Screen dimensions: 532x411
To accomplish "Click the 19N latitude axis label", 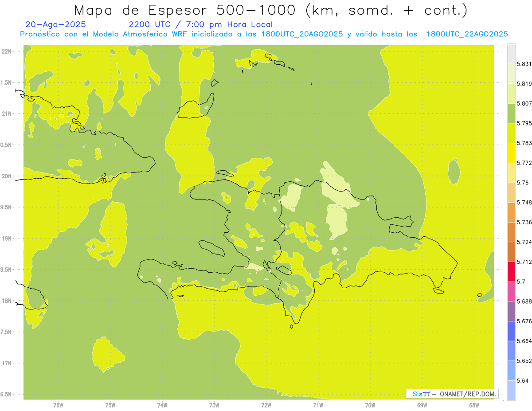I will pyautogui.click(x=7, y=239).
